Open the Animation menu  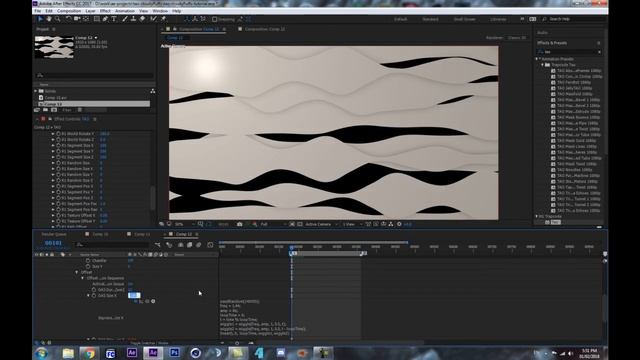tap(125, 11)
